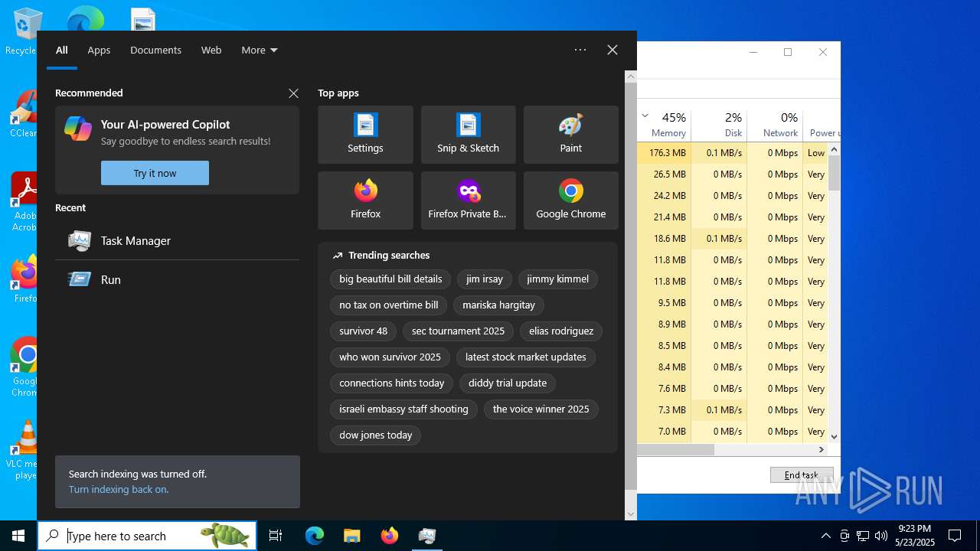Switch to Documents search tab
The height and width of the screenshot is (551, 980).
click(x=155, y=50)
